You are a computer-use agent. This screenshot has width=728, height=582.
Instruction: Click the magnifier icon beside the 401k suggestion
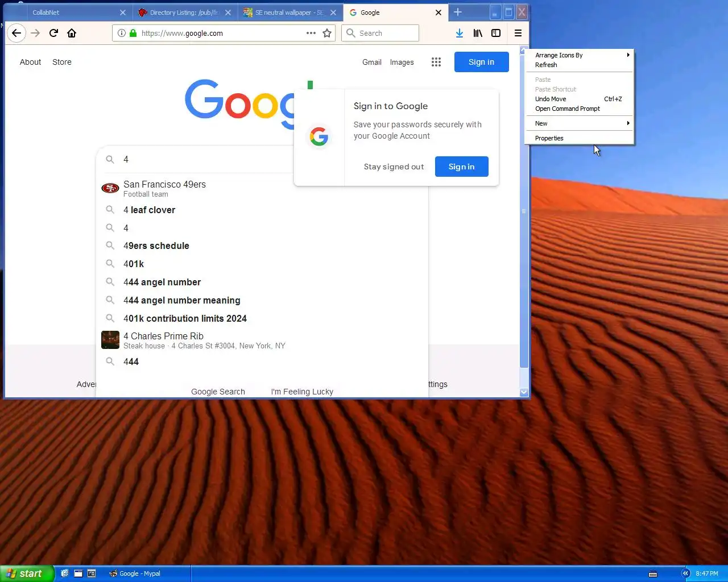point(110,264)
